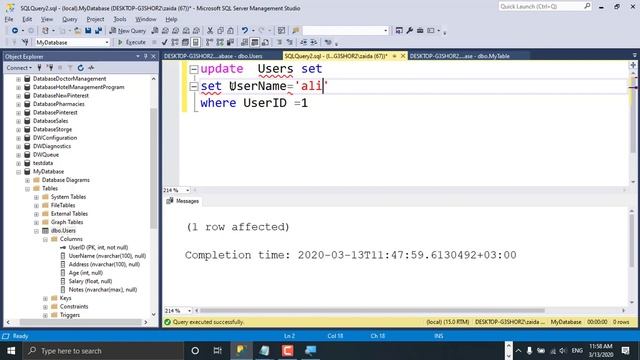Close the Object Explorer panel
640x360 pixels.
click(x=153, y=56)
